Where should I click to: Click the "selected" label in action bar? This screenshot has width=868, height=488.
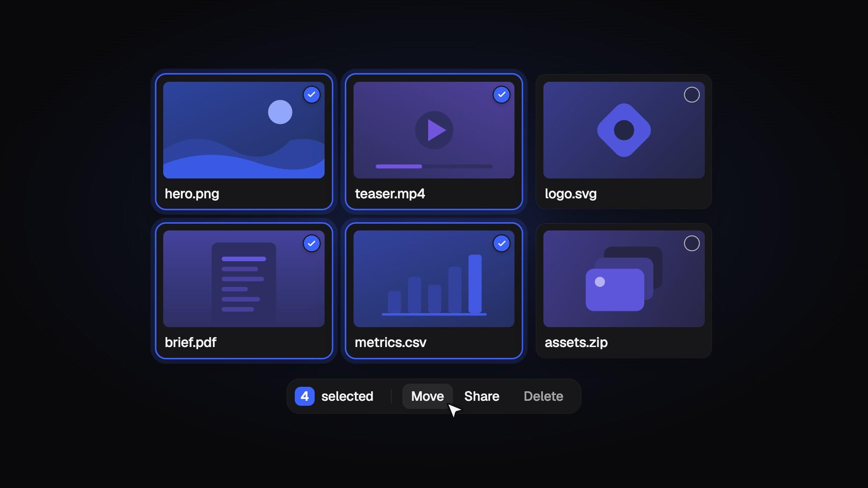pyautogui.click(x=347, y=396)
